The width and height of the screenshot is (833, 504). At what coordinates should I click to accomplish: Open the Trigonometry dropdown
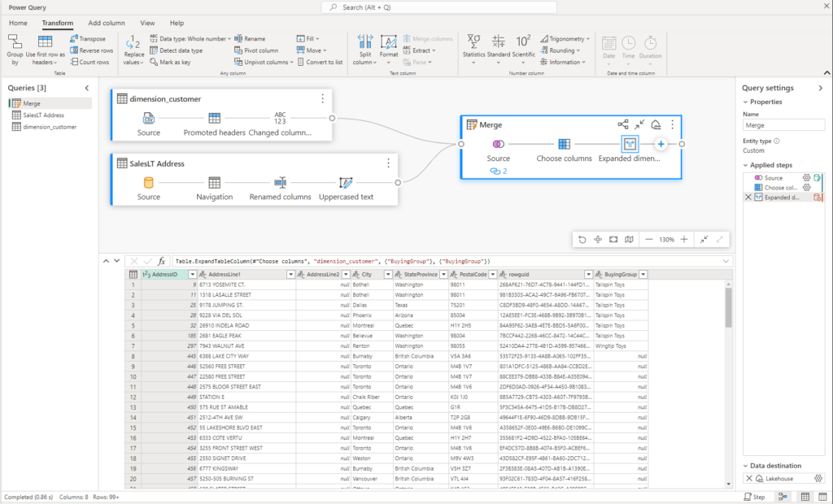565,39
